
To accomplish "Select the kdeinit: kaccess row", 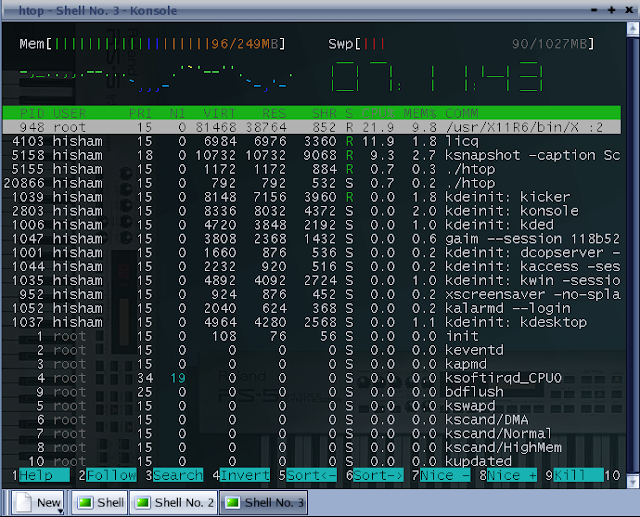I will pyautogui.click(x=312, y=266).
